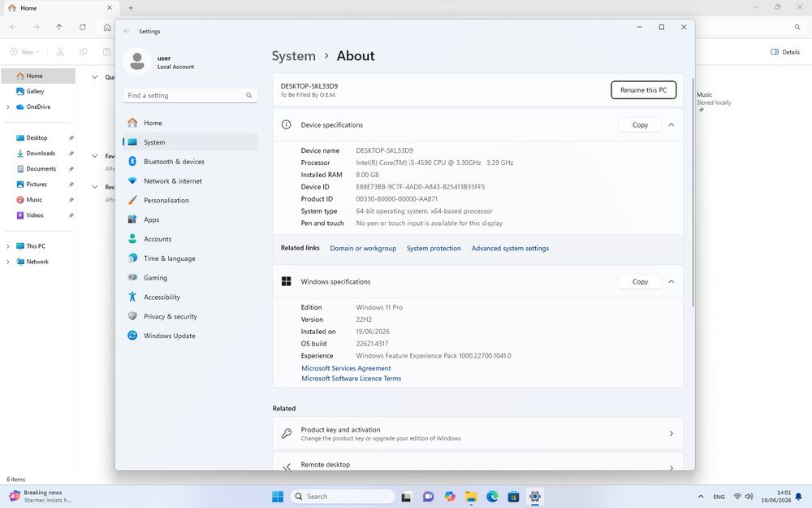Expand This PC in File Explorer tree

(8, 246)
